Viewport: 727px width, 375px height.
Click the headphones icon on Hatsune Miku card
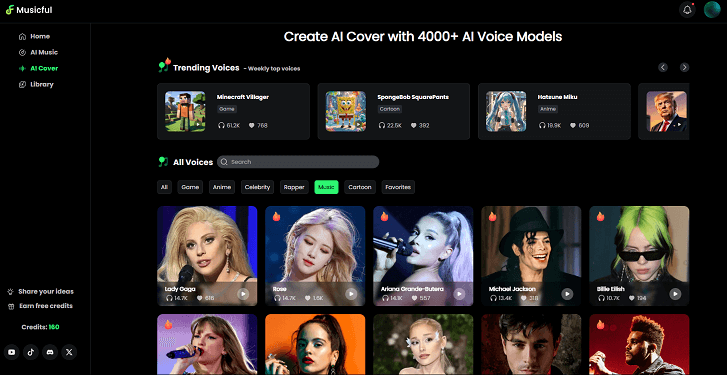pyautogui.click(x=542, y=125)
